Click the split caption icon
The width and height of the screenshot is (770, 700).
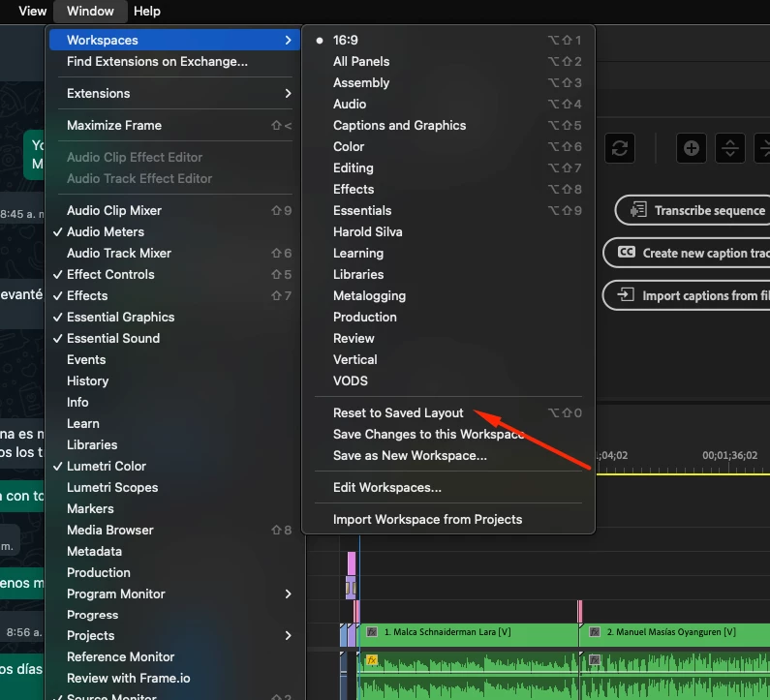pos(730,148)
